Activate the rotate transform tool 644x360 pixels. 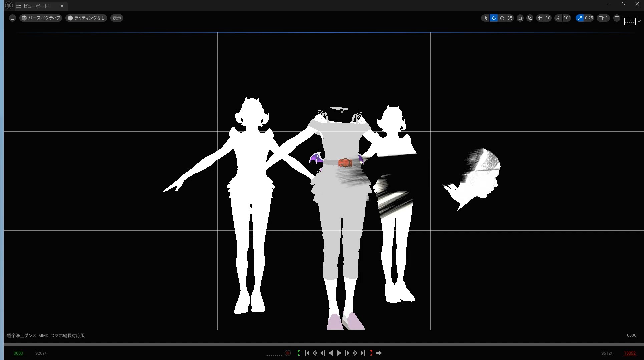pyautogui.click(x=502, y=18)
